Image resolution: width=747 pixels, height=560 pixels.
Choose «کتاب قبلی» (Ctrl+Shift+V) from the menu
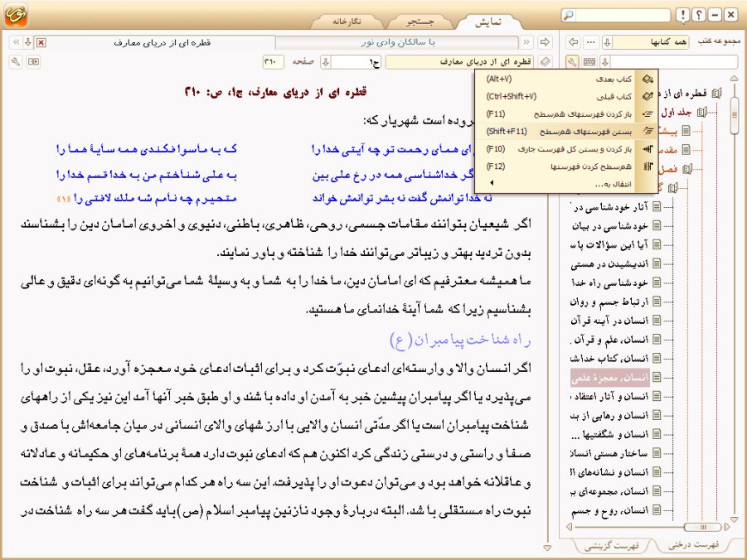point(566,97)
